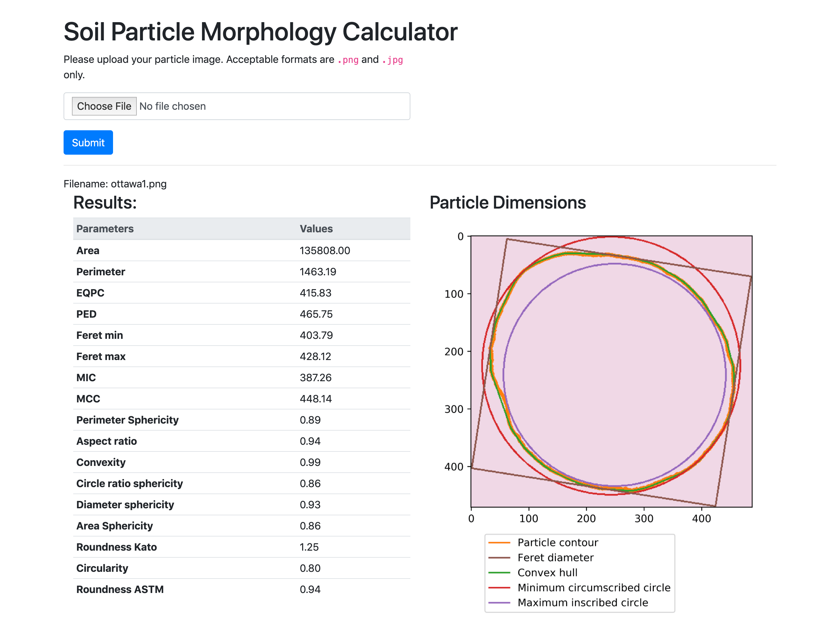Select the Perimeter row label
Image resolution: width=840 pixels, height=627 pixels.
click(101, 272)
